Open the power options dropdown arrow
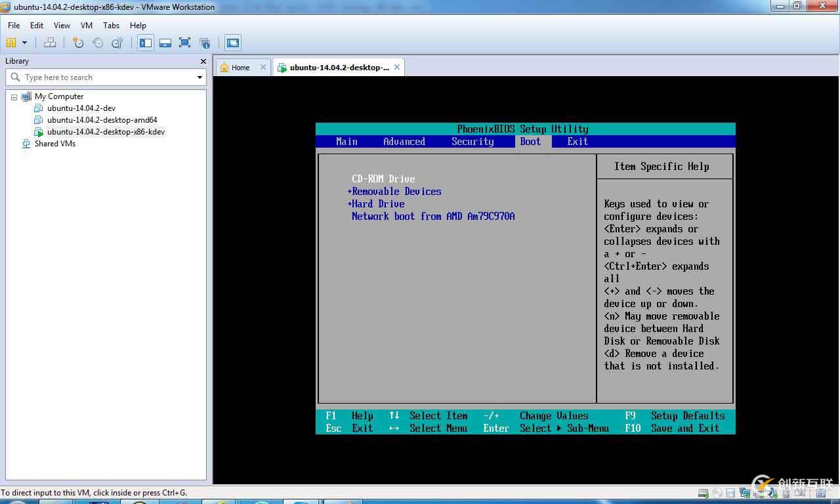Viewport: 840px width, 504px height. pyautogui.click(x=25, y=43)
